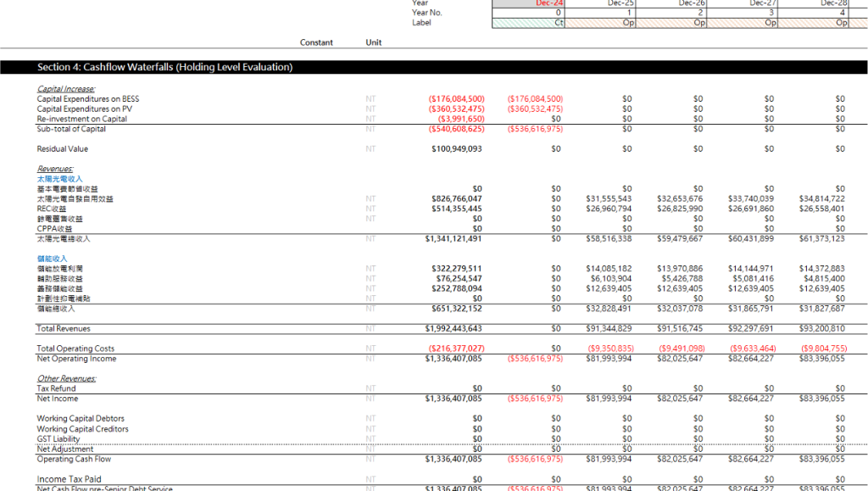Select the 'Tax Refund' row label

[55, 388]
